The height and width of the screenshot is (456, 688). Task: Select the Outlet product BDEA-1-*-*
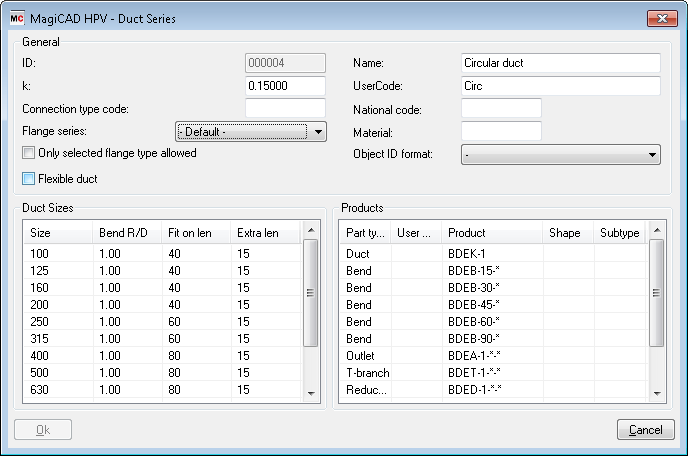(493, 355)
